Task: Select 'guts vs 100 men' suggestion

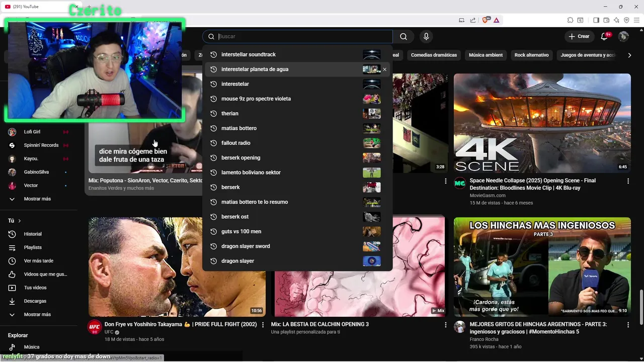Action: [297, 232]
